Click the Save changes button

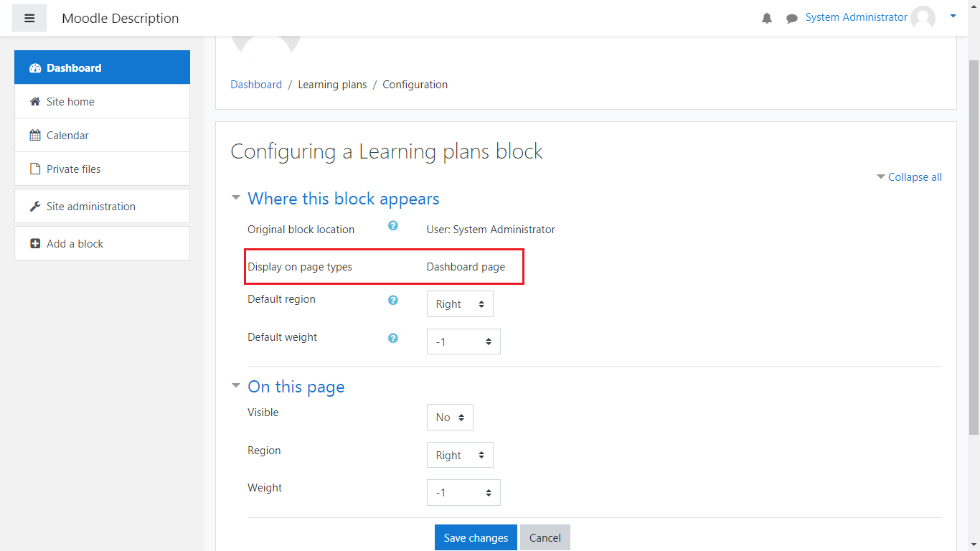[x=476, y=538]
